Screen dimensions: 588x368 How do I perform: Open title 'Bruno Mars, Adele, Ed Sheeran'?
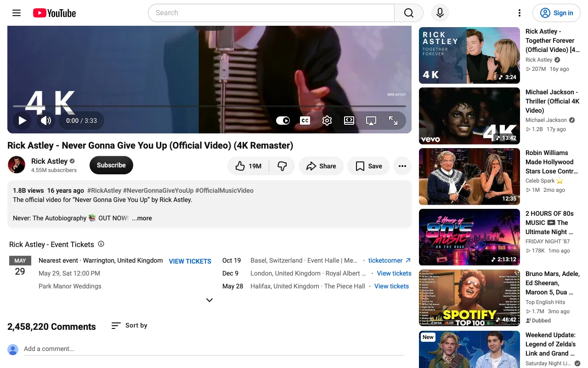553,283
